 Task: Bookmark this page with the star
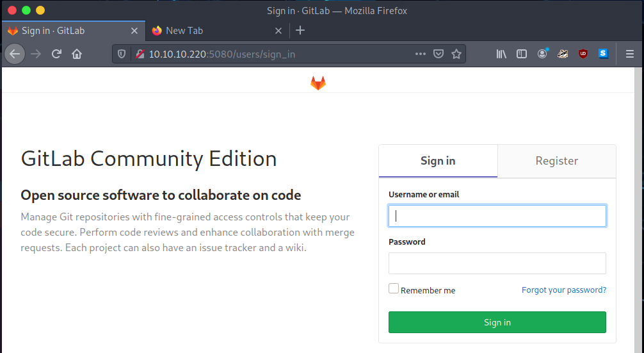[x=456, y=54]
